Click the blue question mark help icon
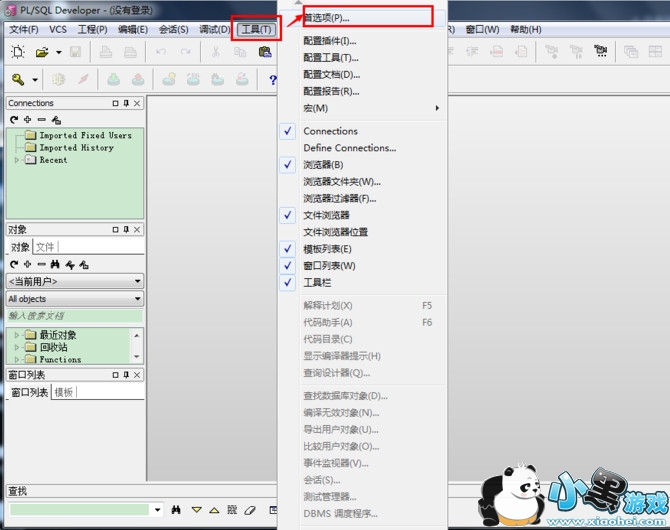The width and height of the screenshot is (670, 530). pos(273,80)
